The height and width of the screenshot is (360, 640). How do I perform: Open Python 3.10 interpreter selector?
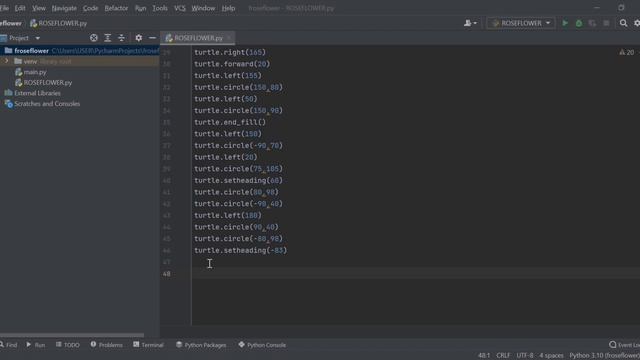[x=604, y=356]
